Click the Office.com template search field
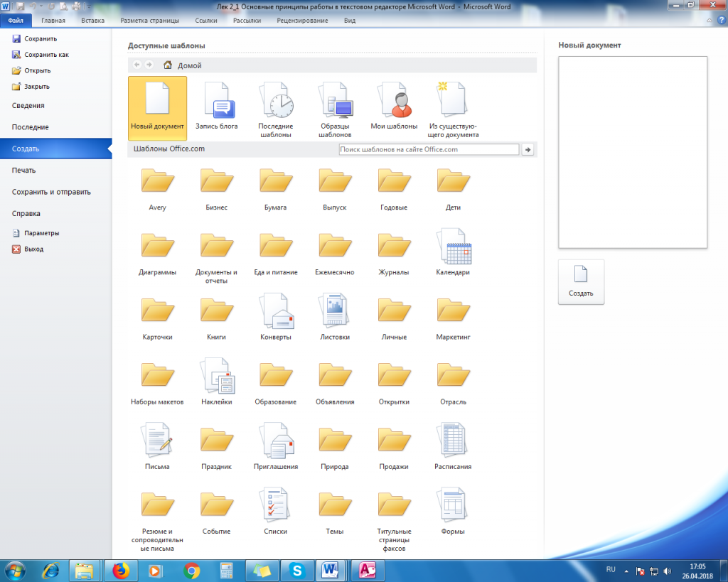The height and width of the screenshot is (582, 728). pos(429,149)
